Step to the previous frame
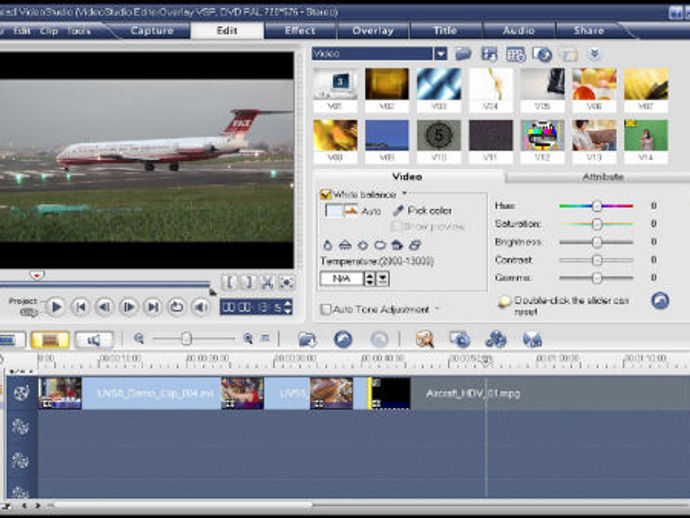The height and width of the screenshot is (518, 690). click(105, 307)
